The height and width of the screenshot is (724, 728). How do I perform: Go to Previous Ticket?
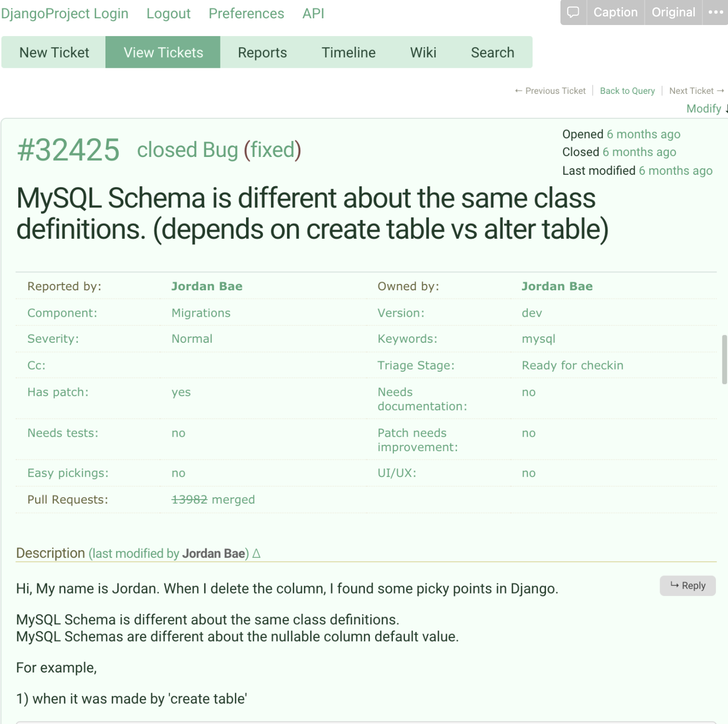click(x=550, y=90)
